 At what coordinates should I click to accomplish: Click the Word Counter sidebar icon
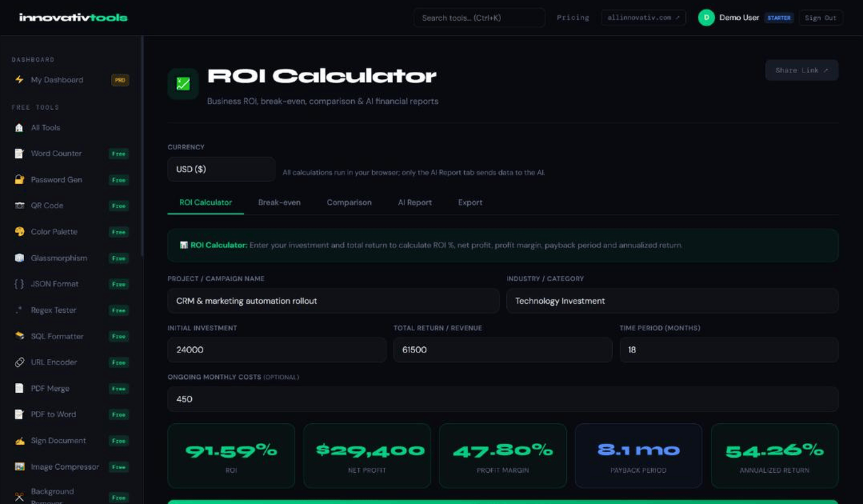[x=19, y=154]
